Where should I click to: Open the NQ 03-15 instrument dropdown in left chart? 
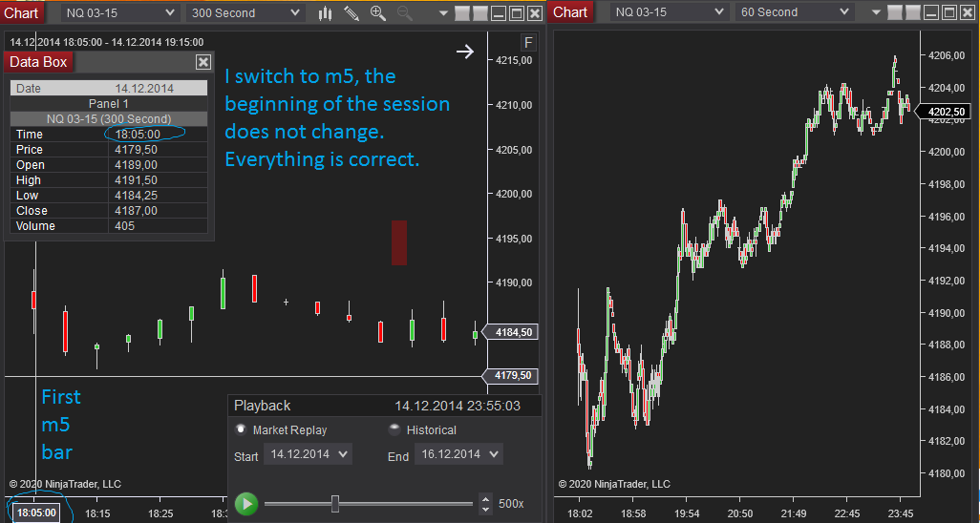pos(120,12)
